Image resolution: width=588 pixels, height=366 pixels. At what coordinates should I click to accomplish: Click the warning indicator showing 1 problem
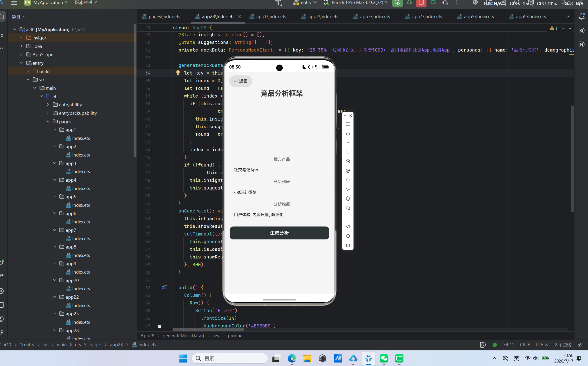(554, 28)
